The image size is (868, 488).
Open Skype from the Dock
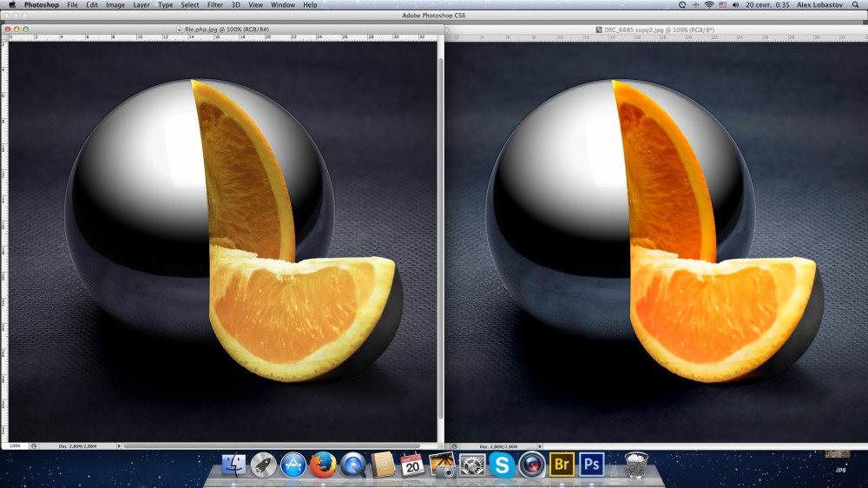pyautogui.click(x=502, y=465)
